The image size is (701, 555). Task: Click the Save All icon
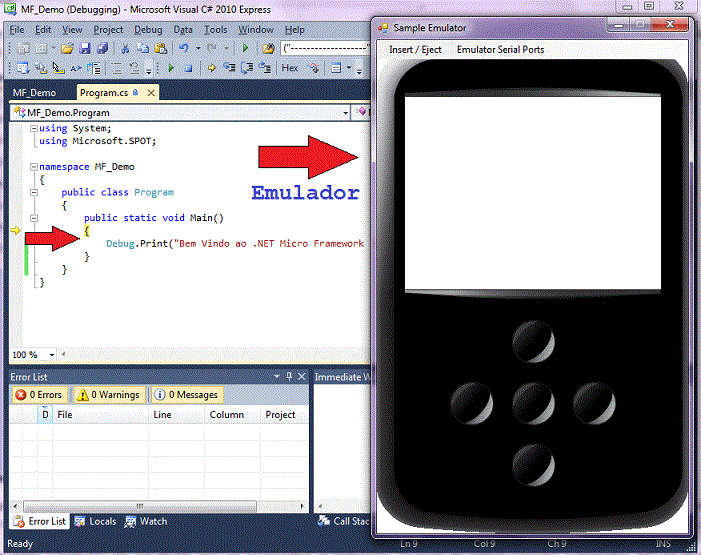pos(102,48)
